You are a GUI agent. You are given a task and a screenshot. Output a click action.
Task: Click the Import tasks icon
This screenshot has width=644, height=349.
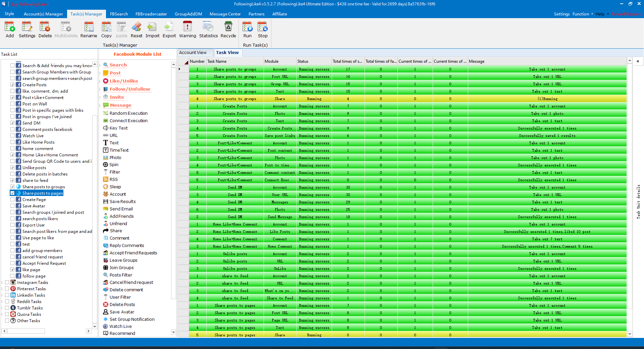coord(152,30)
